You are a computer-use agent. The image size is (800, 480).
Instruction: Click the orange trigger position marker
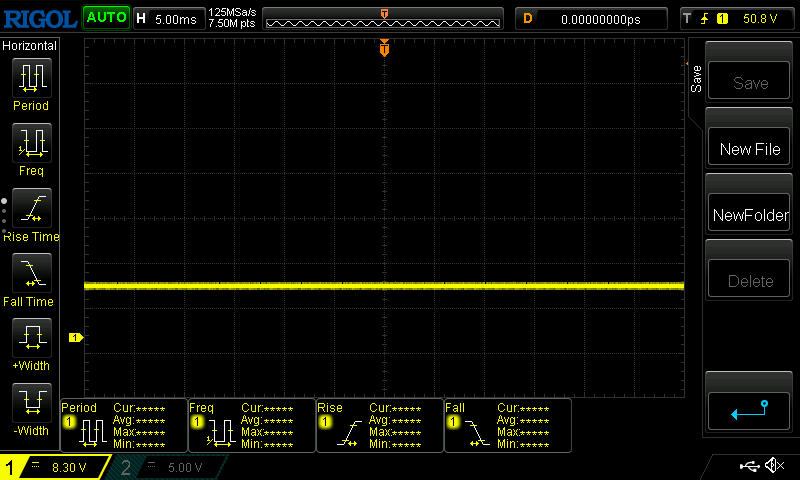(x=384, y=49)
